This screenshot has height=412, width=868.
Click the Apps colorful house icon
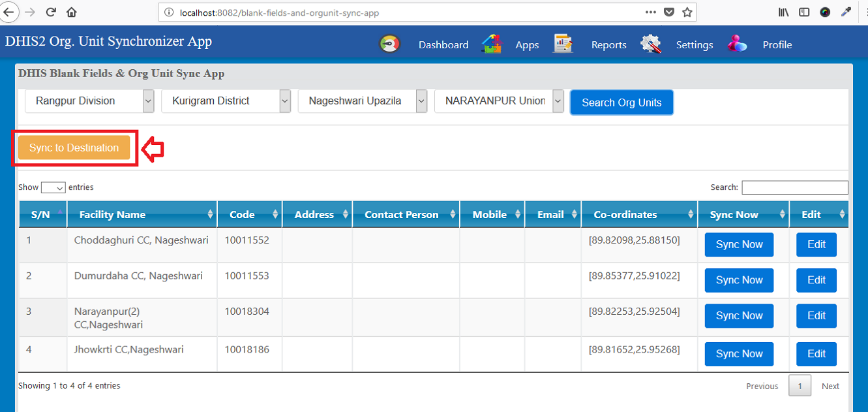pos(491,44)
